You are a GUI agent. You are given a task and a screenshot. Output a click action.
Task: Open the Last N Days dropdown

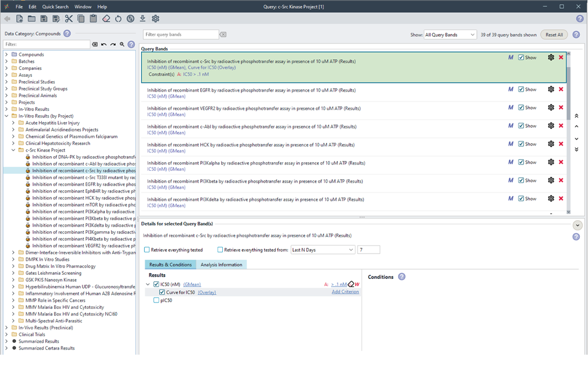323,250
